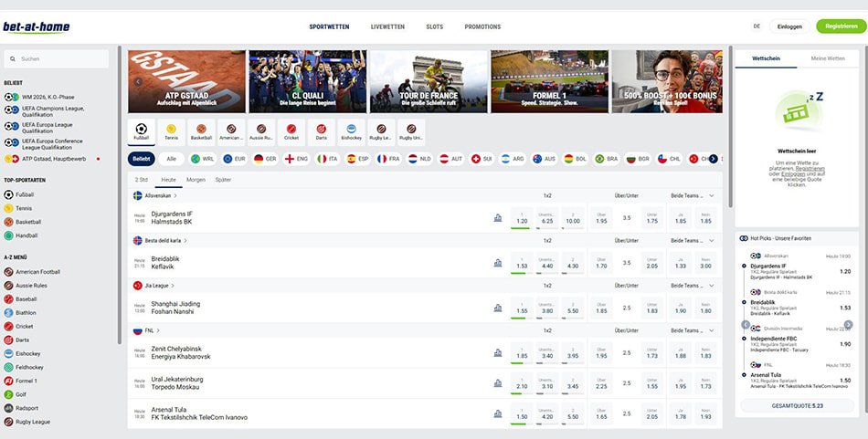The width and height of the screenshot is (868, 439).
Task: Open Baseball in A-Z menu
Action: click(x=20, y=299)
